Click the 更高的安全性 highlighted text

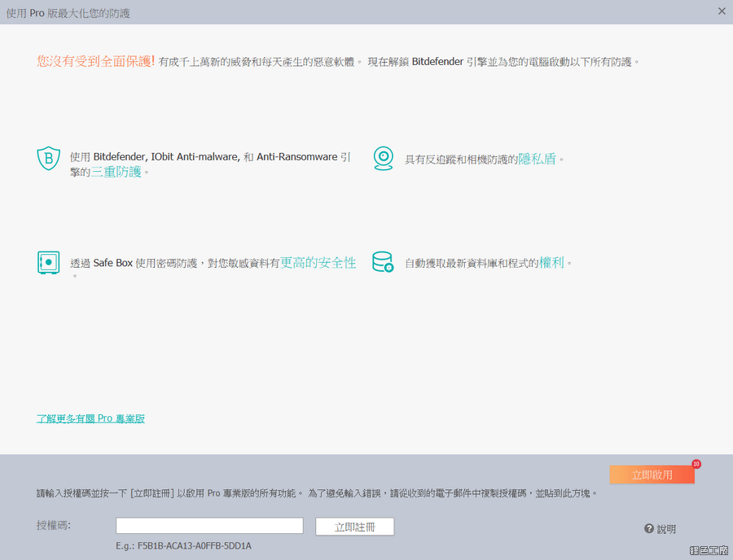tap(318, 262)
